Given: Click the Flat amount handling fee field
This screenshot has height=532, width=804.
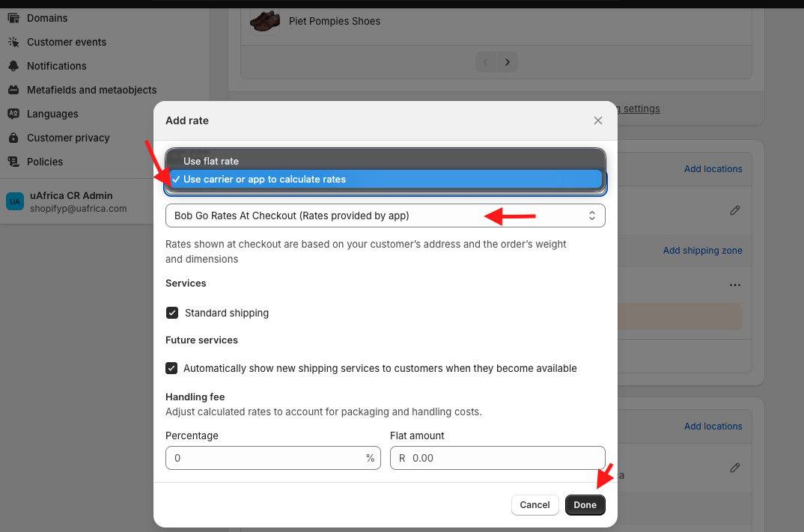Looking at the screenshot, I should pyautogui.click(x=502, y=458).
